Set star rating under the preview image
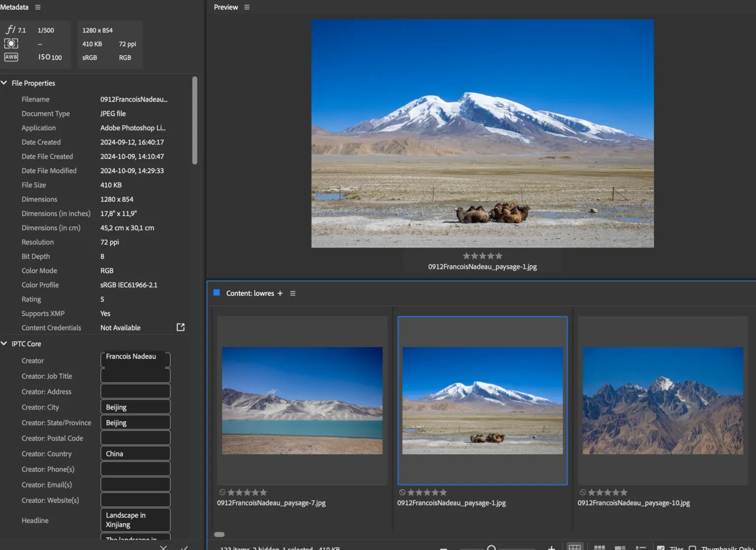The image size is (756, 550). [x=482, y=256]
